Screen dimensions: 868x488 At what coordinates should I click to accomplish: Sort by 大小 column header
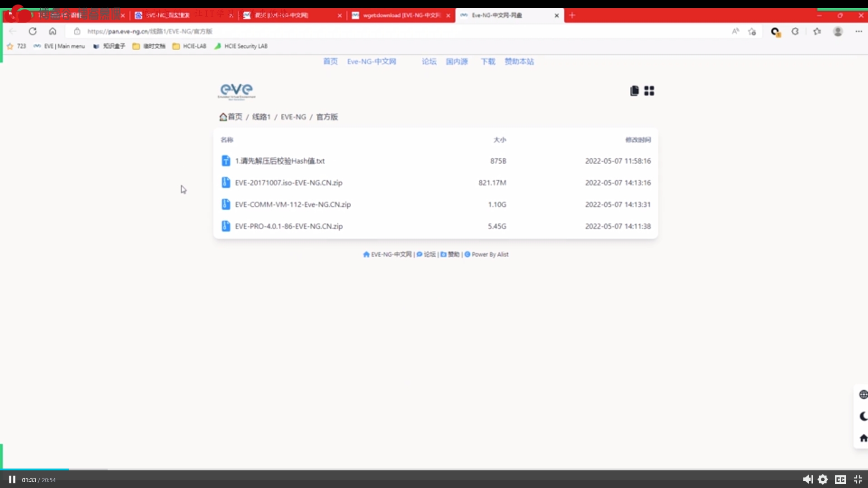coord(500,140)
